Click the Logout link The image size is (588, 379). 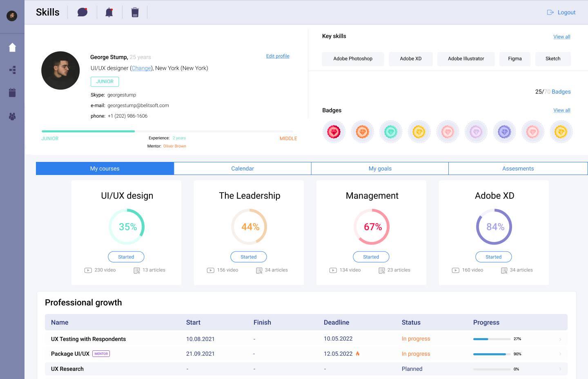coord(566,12)
